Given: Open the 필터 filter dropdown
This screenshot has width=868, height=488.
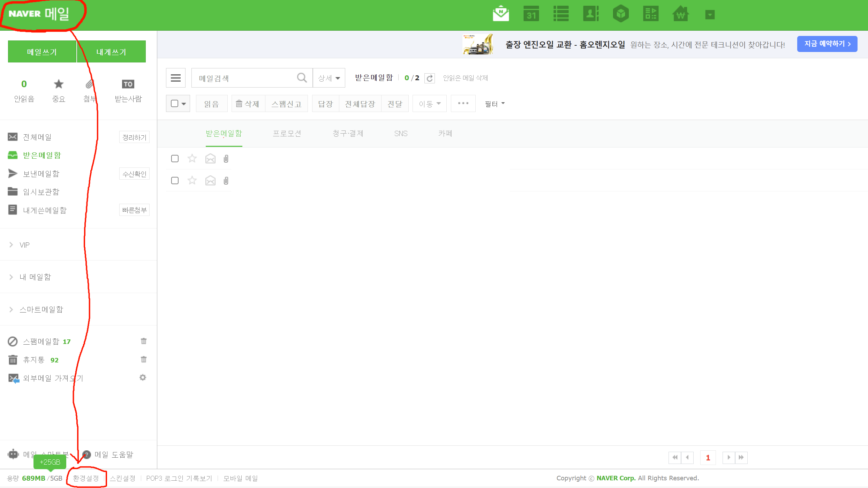Looking at the screenshot, I should pyautogui.click(x=495, y=104).
